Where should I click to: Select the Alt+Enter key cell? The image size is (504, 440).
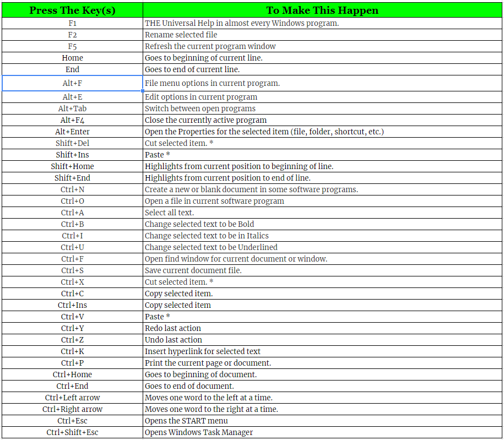pyautogui.click(x=72, y=132)
